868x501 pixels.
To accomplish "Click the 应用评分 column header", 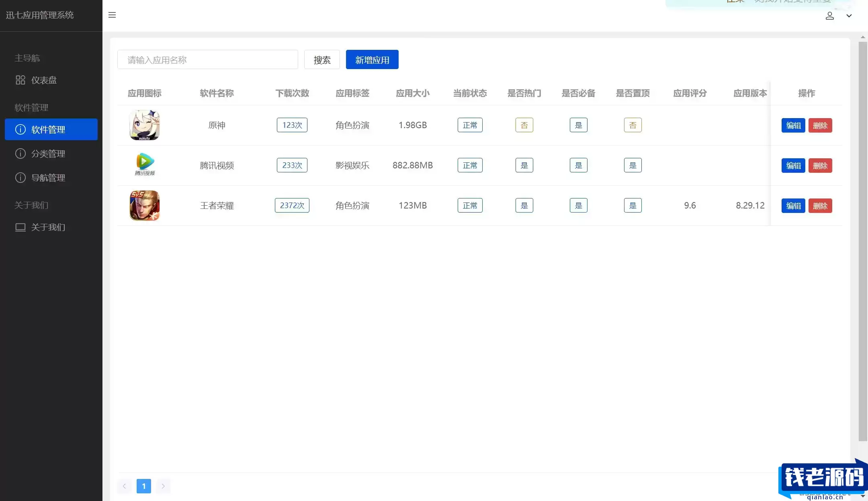I will coord(690,93).
